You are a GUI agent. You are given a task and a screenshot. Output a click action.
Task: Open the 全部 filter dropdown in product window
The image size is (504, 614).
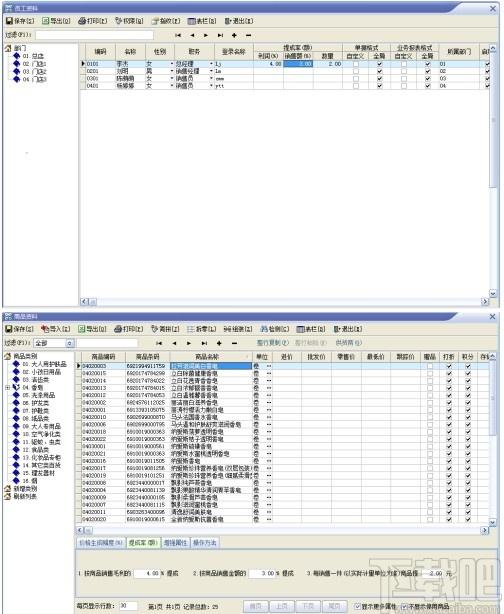tap(69, 343)
